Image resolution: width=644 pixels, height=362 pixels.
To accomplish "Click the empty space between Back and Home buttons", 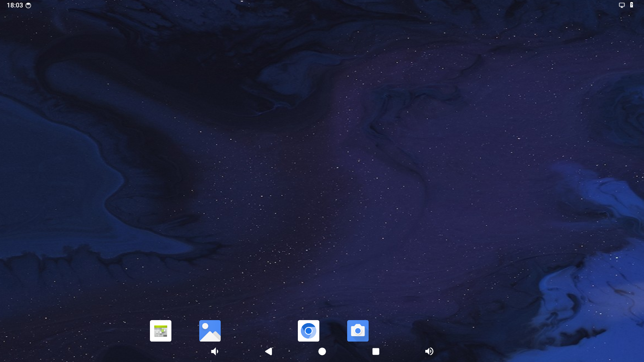I will point(295,351).
